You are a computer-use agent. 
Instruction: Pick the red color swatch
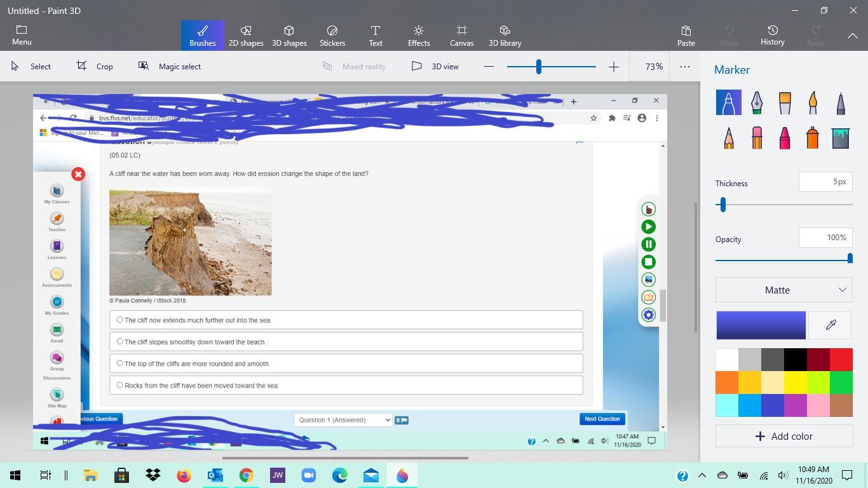pyautogui.click(x=841, y=360)
